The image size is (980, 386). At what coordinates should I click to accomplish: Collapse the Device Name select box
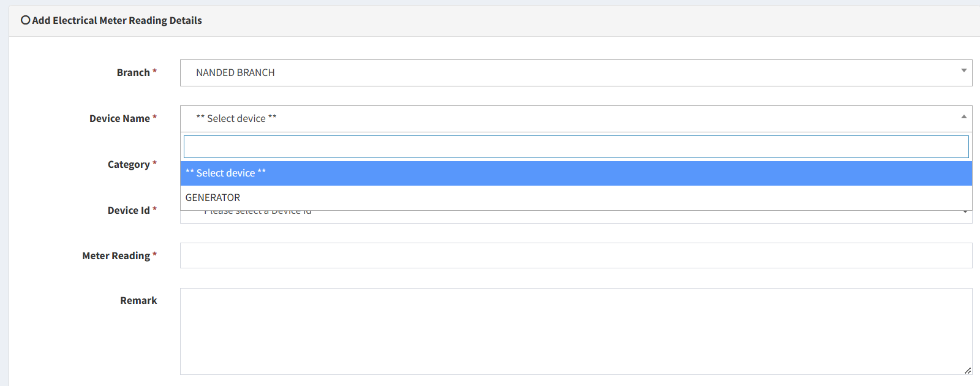click(576, 119)
